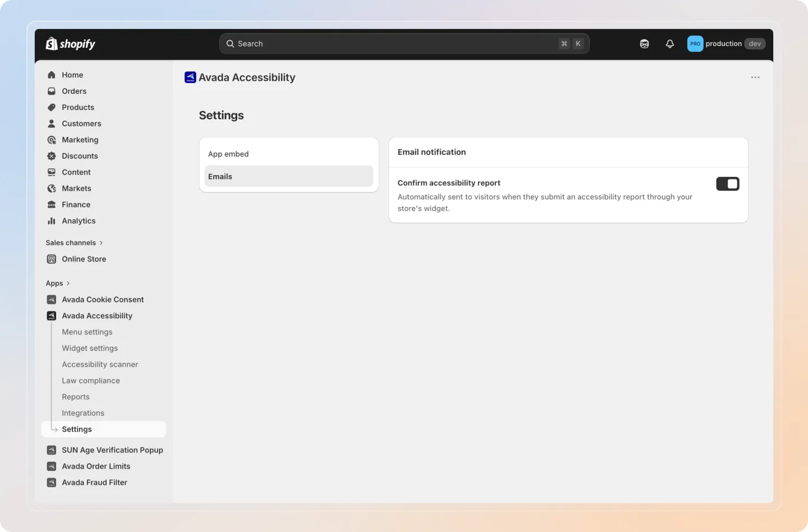Open the notifications bell
The image size is (808, 532).
670,44
